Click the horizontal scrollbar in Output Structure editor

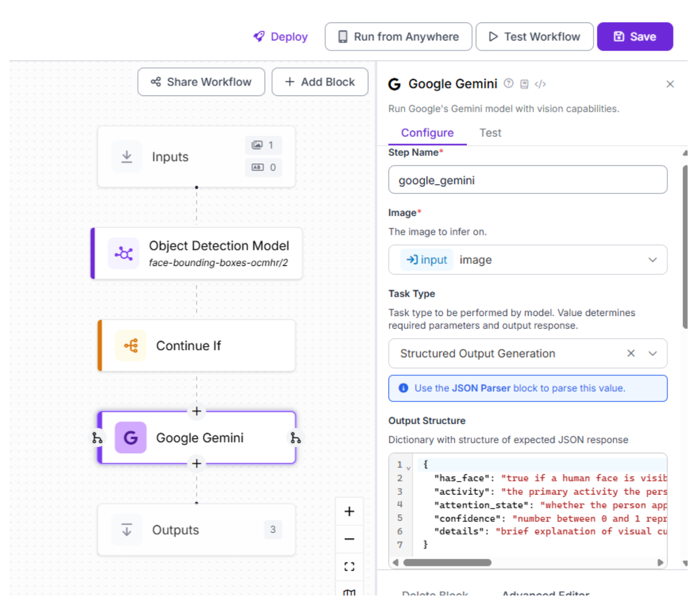click(447, 563)
